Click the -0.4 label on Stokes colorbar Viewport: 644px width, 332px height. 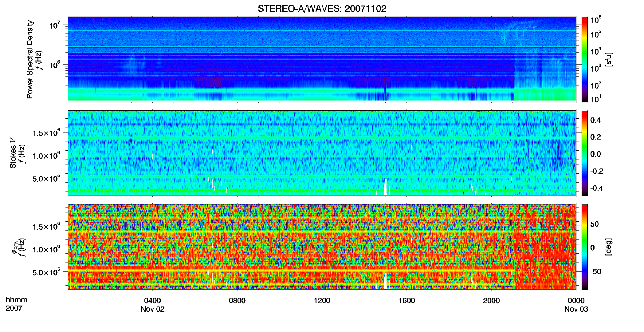click(x=597, y=188)
